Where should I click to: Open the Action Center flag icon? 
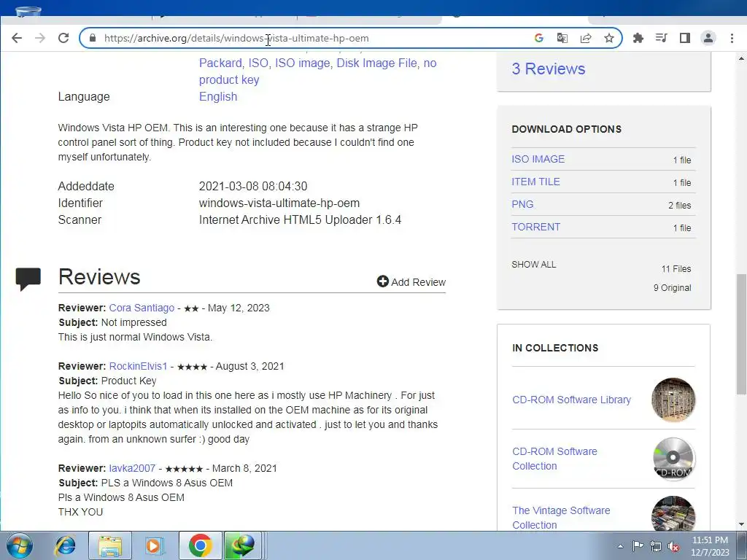(x=638, y=546)
